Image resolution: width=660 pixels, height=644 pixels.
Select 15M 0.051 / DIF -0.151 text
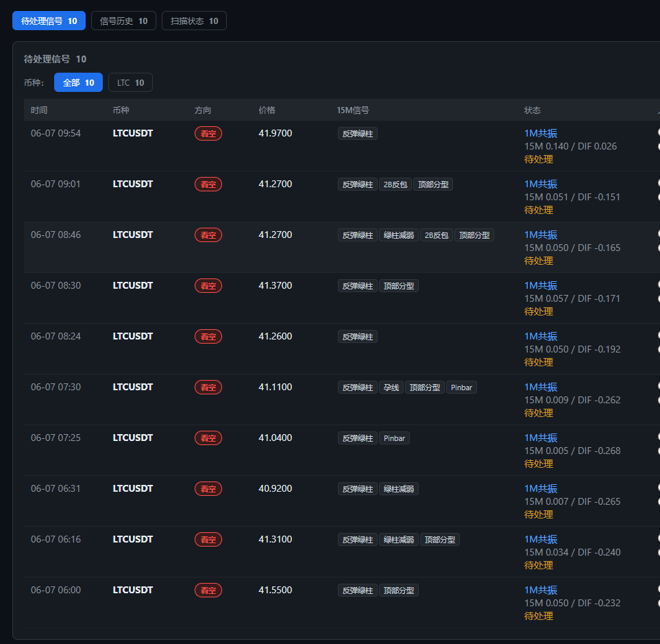pyautogui.click(x=572, y=197)
